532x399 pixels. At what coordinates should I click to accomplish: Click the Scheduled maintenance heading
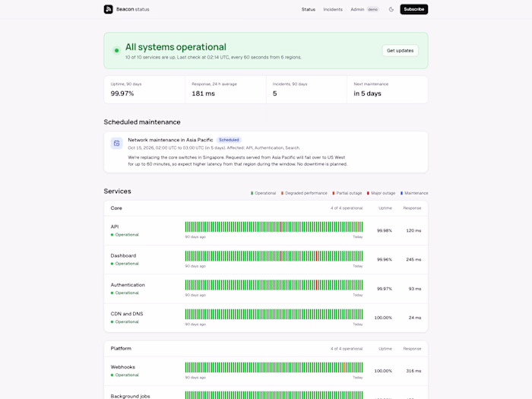(142, 122)
